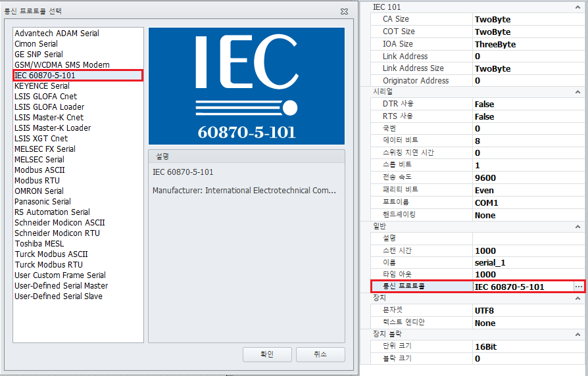Collapse the 장치 property group
The image size is (588, 376).
577,298
